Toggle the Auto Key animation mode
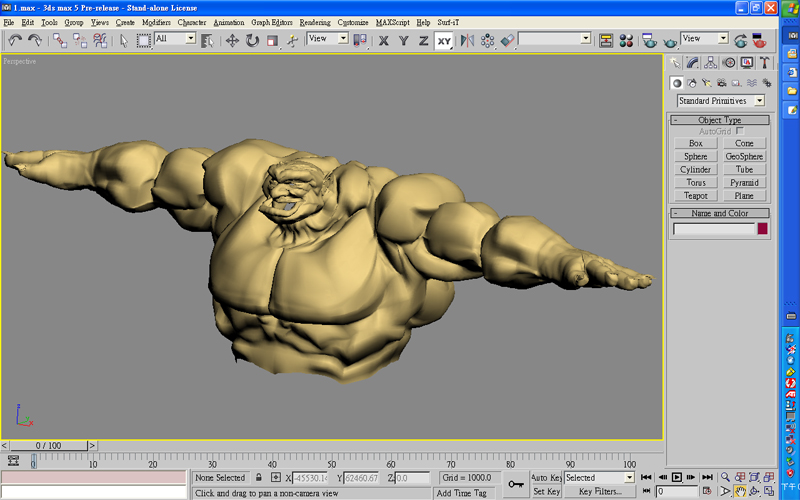This screenshot has height=500, width=800. click(546, 478)
